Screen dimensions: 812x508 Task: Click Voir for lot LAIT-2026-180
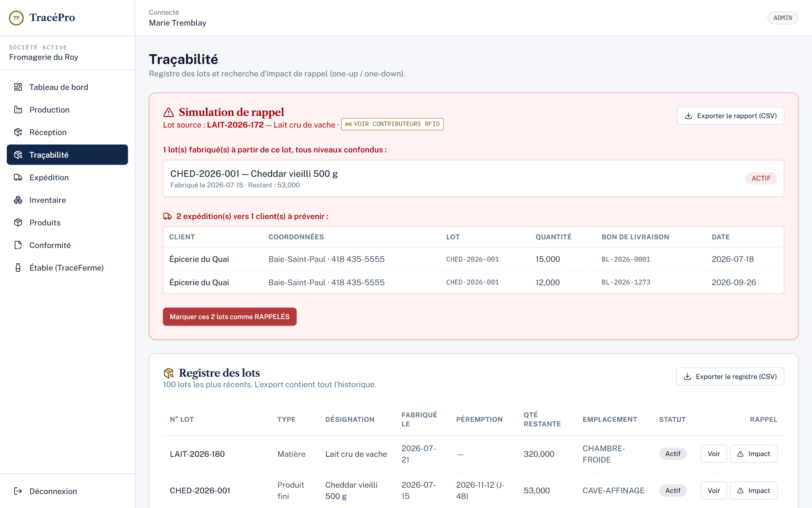pos(714,454)
